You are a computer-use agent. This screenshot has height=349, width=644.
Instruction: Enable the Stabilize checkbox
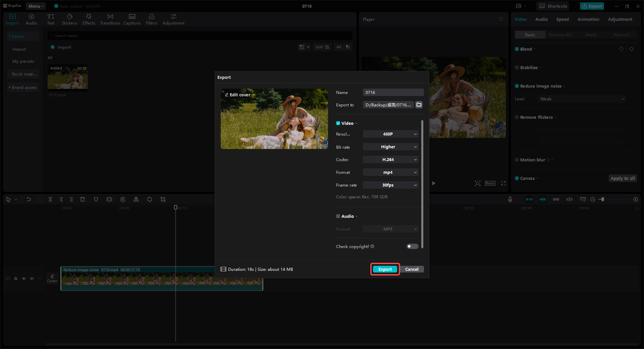(517, 67)
